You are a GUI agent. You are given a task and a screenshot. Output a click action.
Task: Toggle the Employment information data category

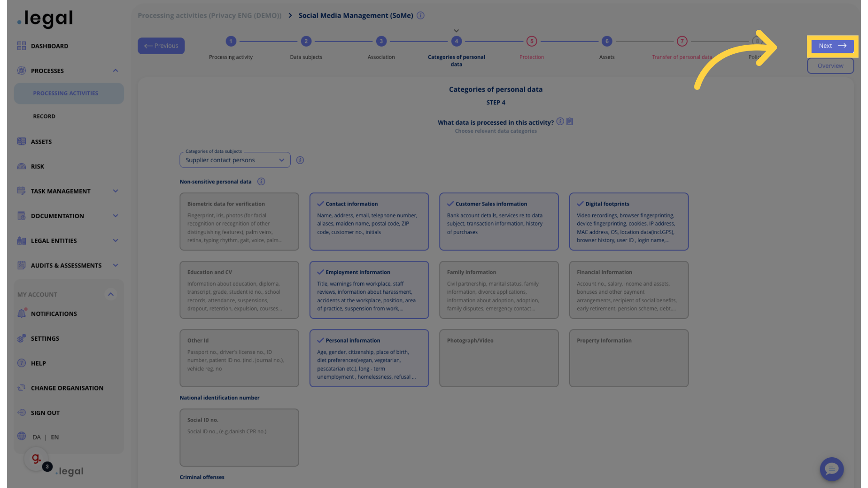click(x=368, y=290)
